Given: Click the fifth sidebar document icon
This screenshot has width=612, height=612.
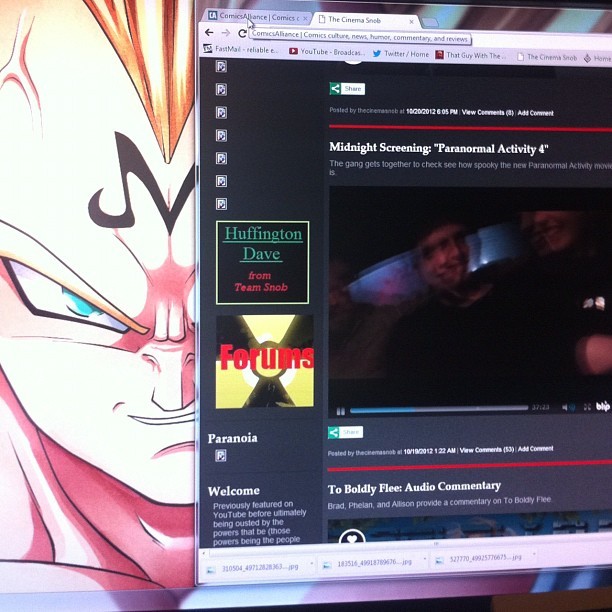Looking at the screenshot, I should tap(221, 158).
